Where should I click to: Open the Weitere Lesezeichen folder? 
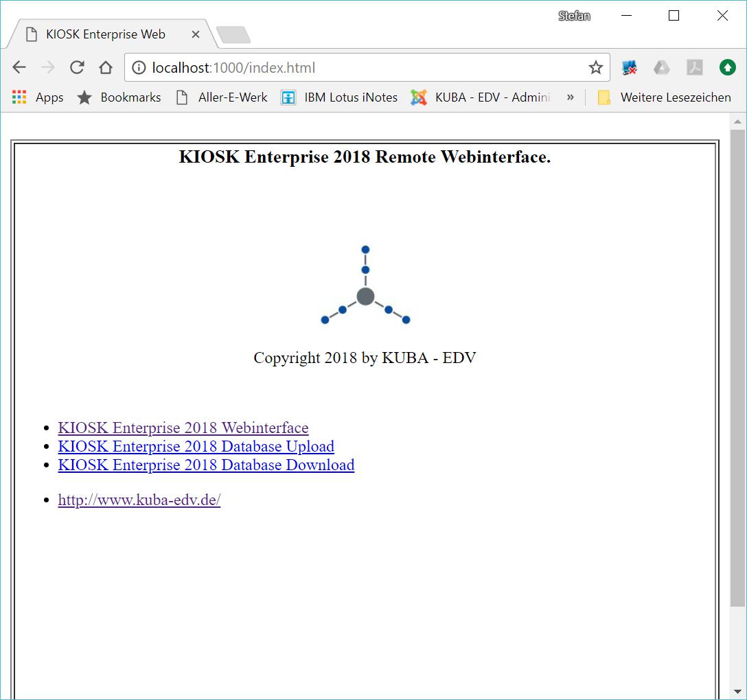664,97
